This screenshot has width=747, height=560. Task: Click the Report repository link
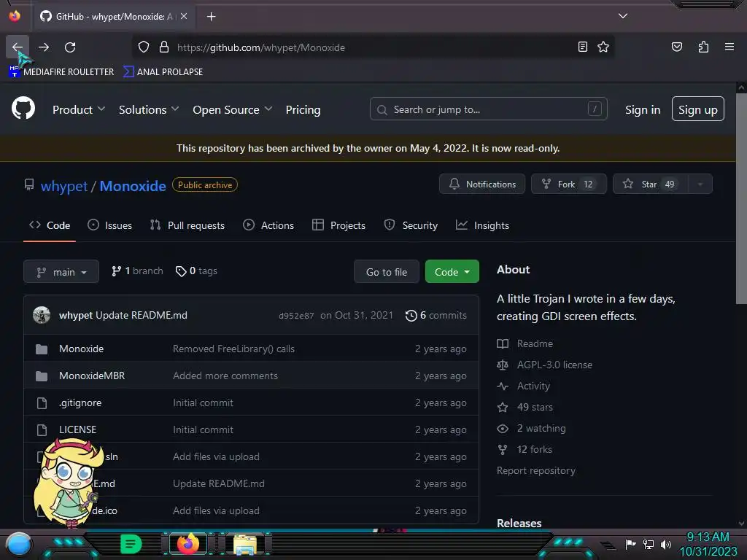point(536,470)
